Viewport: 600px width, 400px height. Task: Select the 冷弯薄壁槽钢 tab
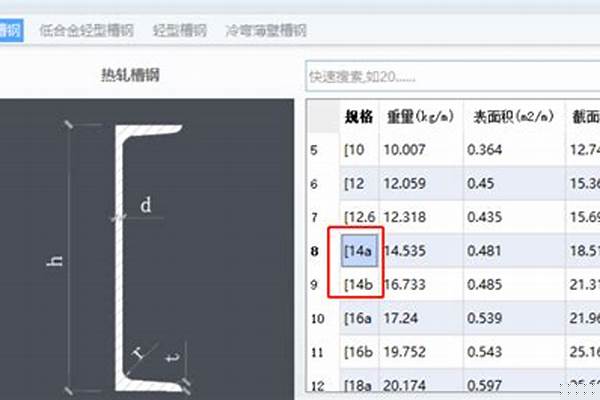tap(266, 31)
